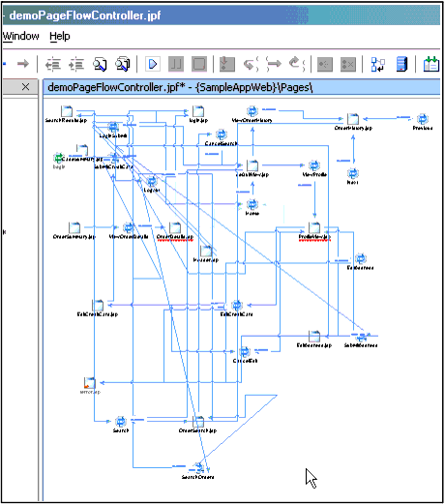Select the ViewOrderHistory action node
Screen dimensions: 445x504
coord(252,111)
